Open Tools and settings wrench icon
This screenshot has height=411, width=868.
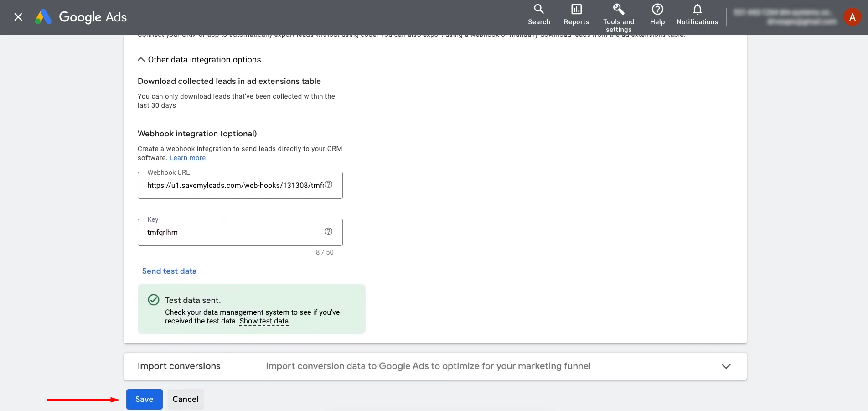pyautogui.click(x=618, y=10)
